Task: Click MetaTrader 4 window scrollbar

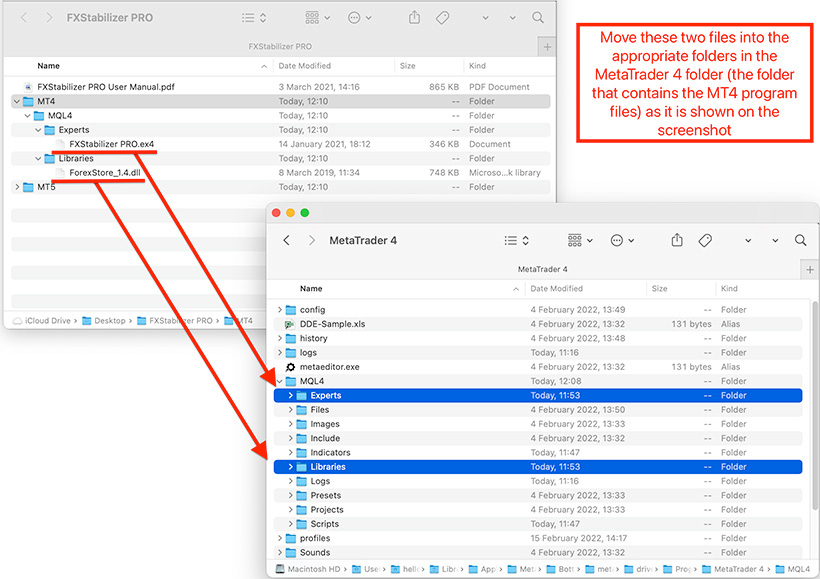Action: point(814,405)
